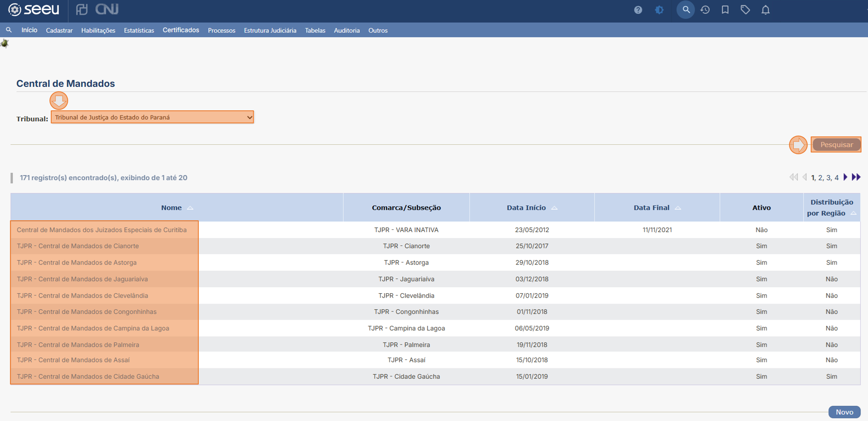Viewport: 868px width, 421px height.
Task: Sort by Data Início arrow
Action: click(554, 208)
